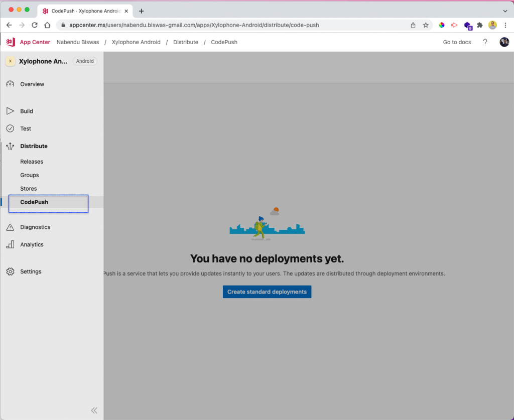Image resolution: width=514 pixels, height=420 pixels.
Task: Click Create standard deployments button
Action: click(x=267, y=292)
